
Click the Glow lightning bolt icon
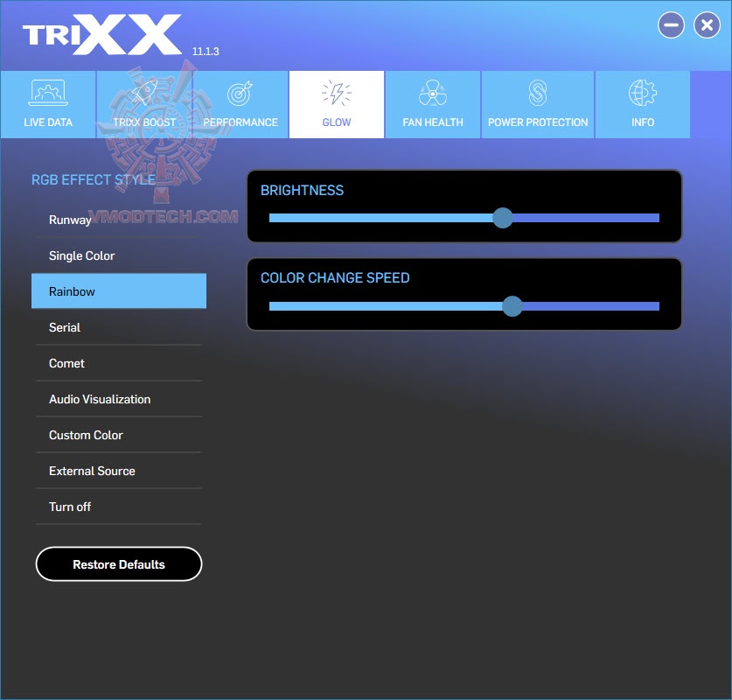click(x=336, y=93)
